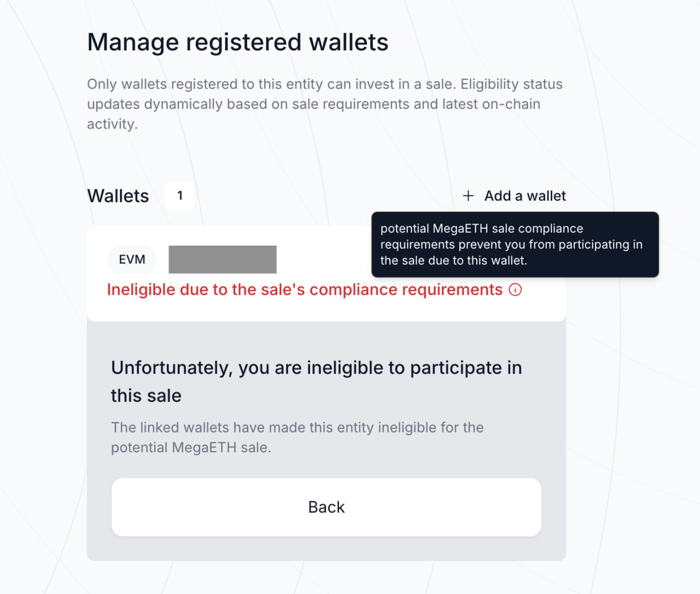Image resolution: width=700 pixels, height=594 pixels.
Task: Click the 'Unfortunately, you are ineligible' heading line
Action: 316,368
